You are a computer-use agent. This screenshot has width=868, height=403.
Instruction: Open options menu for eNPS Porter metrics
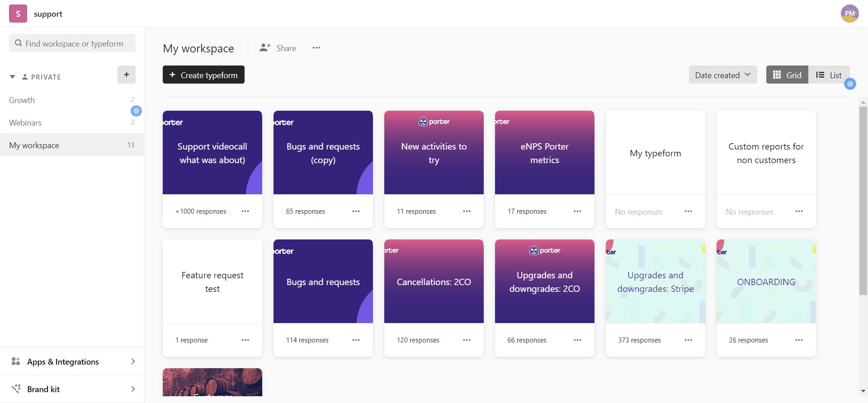(577, 211)
